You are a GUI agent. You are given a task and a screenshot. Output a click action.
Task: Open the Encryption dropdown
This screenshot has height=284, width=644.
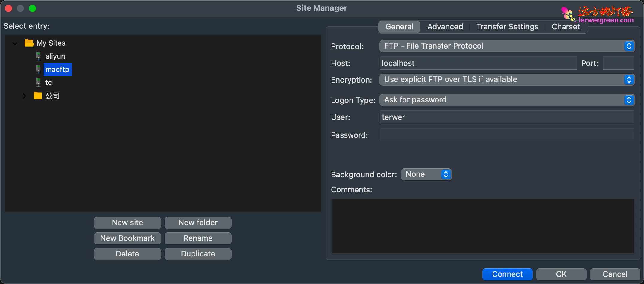click(507, 80)
